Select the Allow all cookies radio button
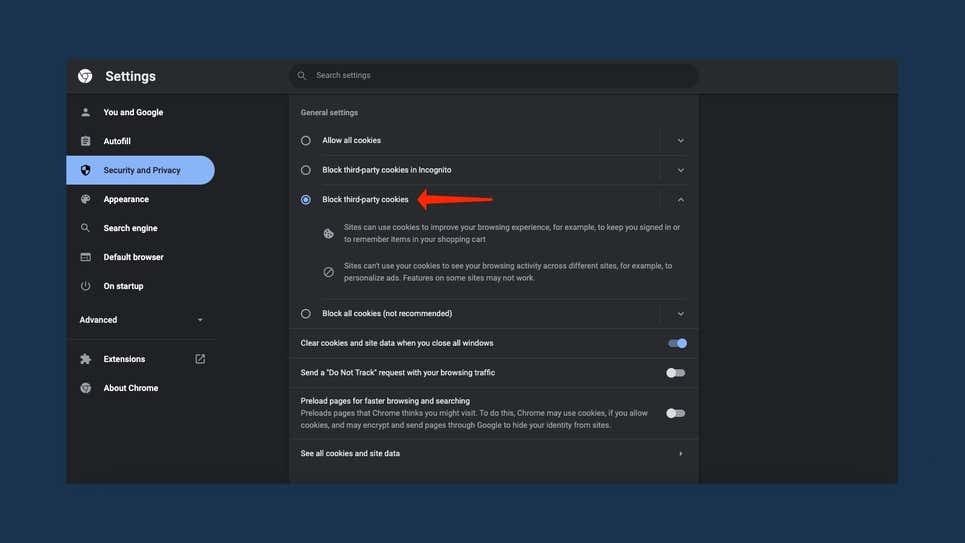965x543 pixels. 306,141
